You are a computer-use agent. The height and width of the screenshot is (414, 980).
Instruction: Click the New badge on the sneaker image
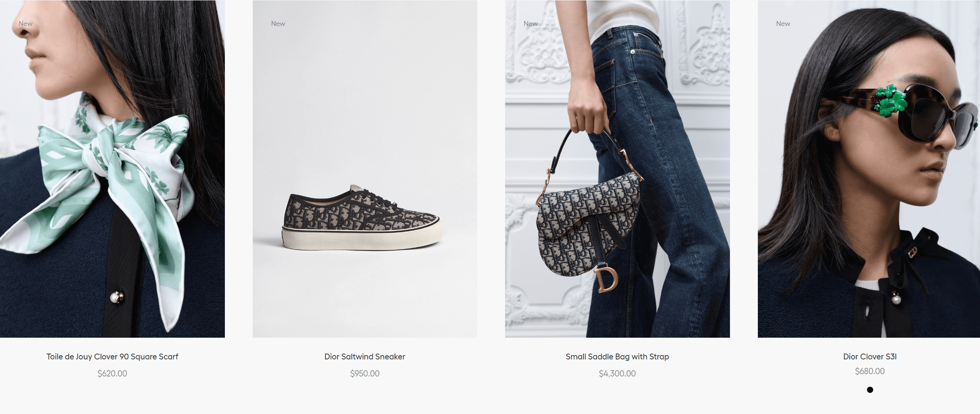click(x=278, y=24)
